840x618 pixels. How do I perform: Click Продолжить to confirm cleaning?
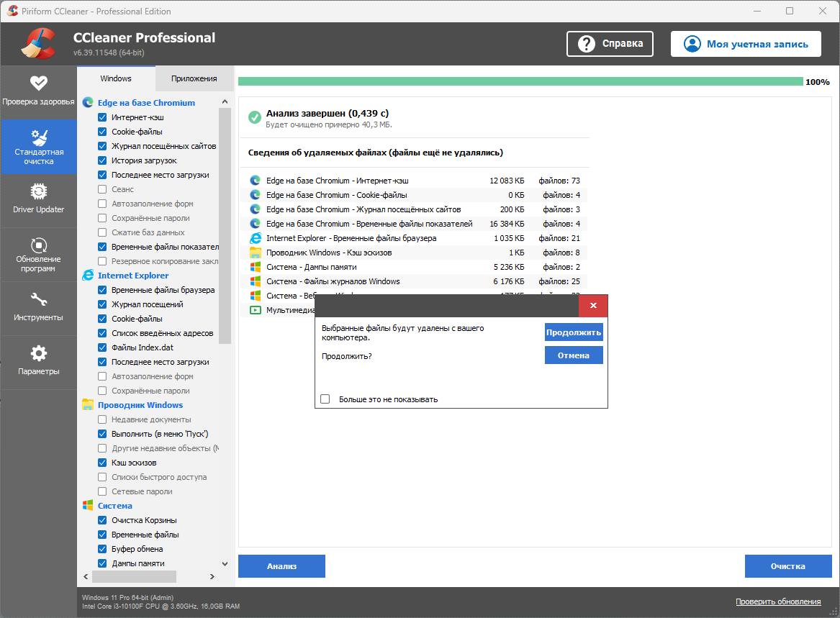click(x=573, y=332)
